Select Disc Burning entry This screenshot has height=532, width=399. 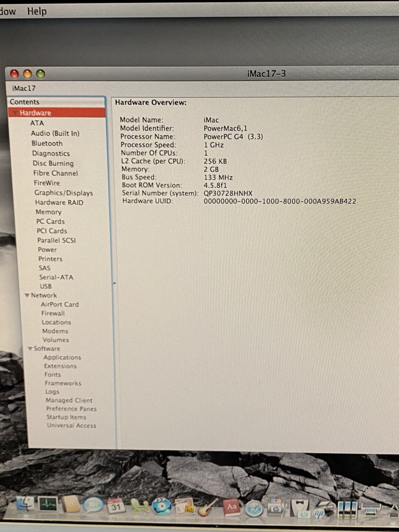click(53, 163)
